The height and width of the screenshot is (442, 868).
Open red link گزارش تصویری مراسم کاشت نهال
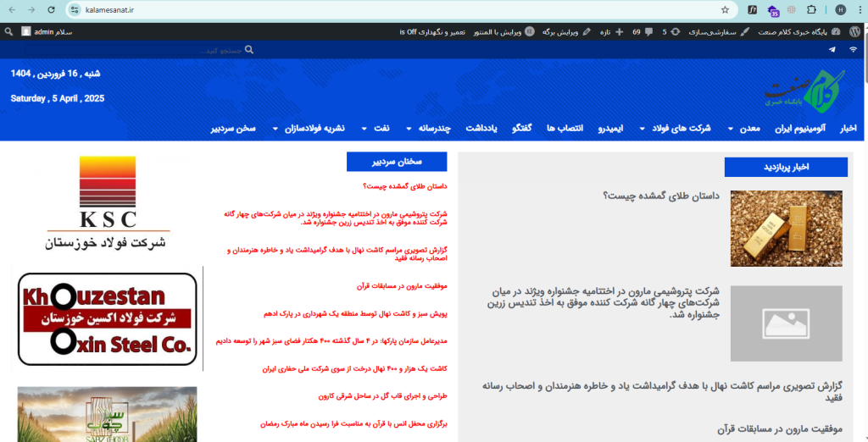point(337,254)
